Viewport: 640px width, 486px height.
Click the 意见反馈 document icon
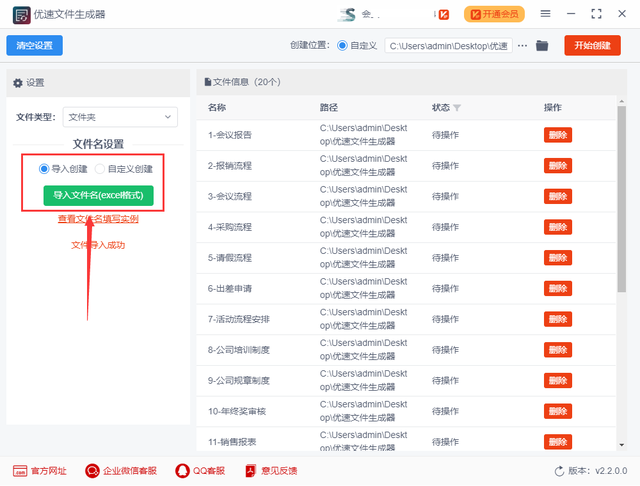point(251,471)
